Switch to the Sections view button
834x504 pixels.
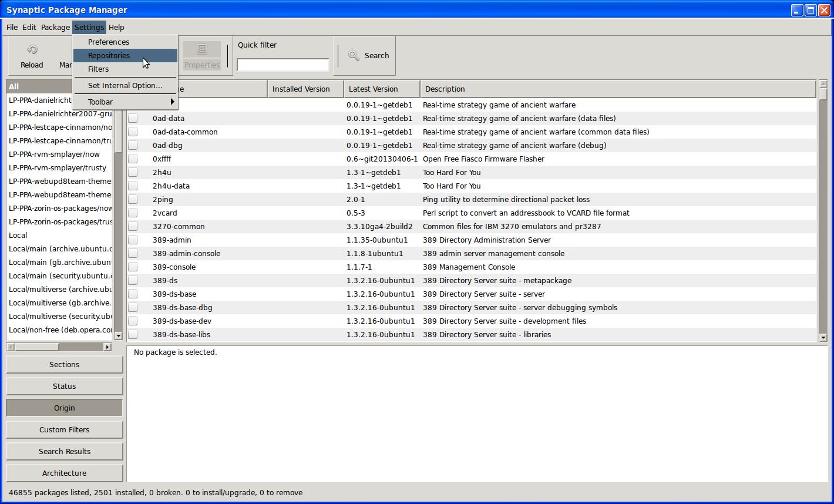click(x=64, y=364)
